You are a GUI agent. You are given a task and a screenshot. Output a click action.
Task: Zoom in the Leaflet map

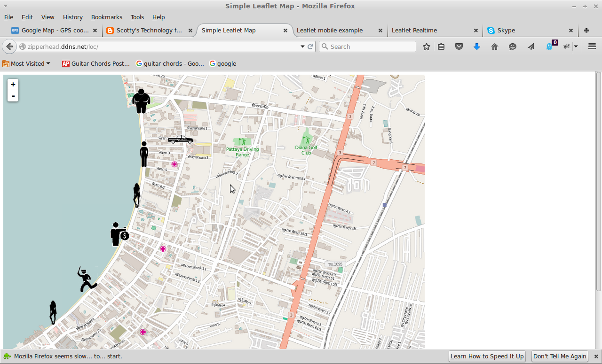13,85
